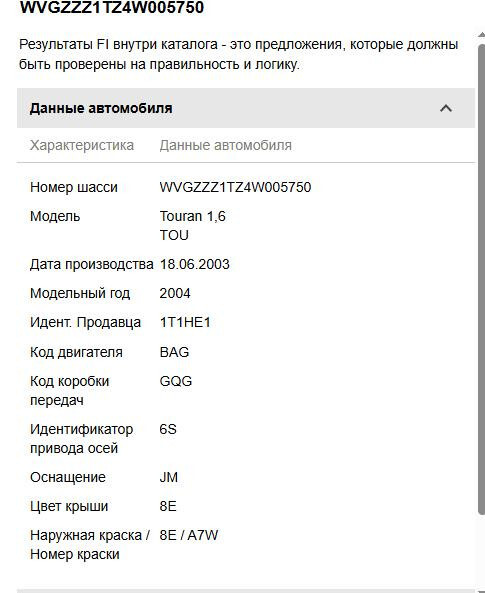Viewport: 485px width, 593px height.
Task: Select engine code BAG
Action: [x=174, y=352]
